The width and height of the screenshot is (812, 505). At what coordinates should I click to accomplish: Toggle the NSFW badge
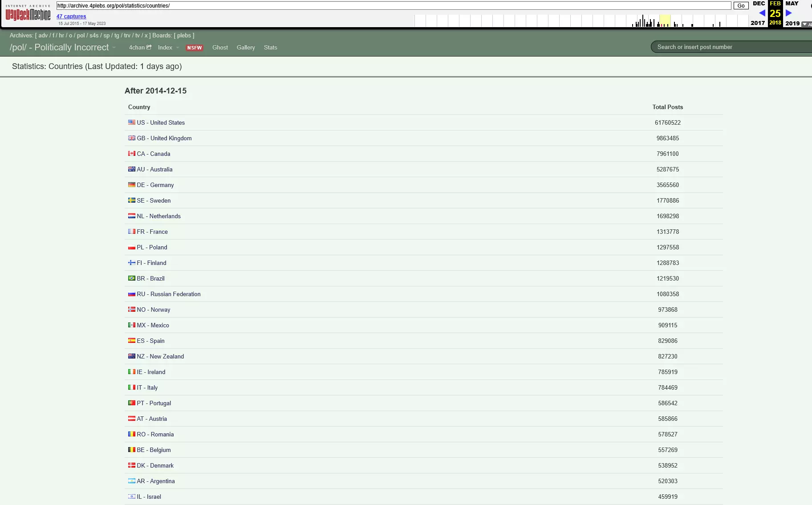point(195,48)
